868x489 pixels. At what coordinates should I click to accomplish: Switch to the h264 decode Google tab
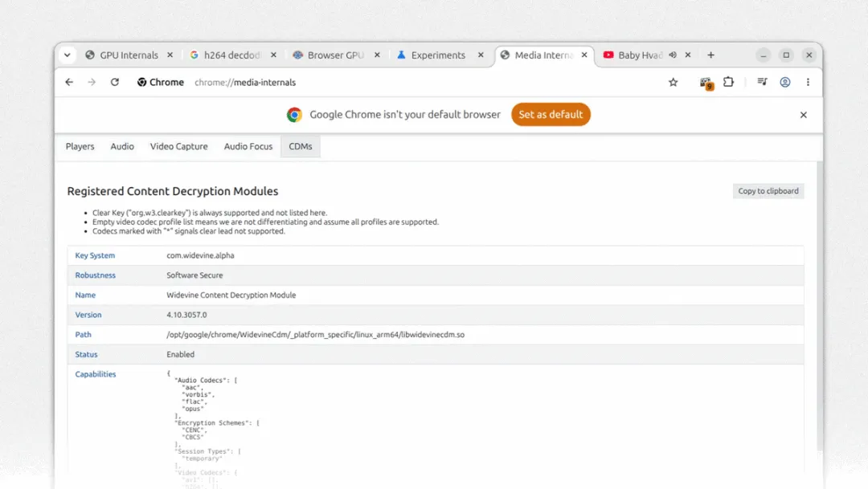(x=226, y=55)
